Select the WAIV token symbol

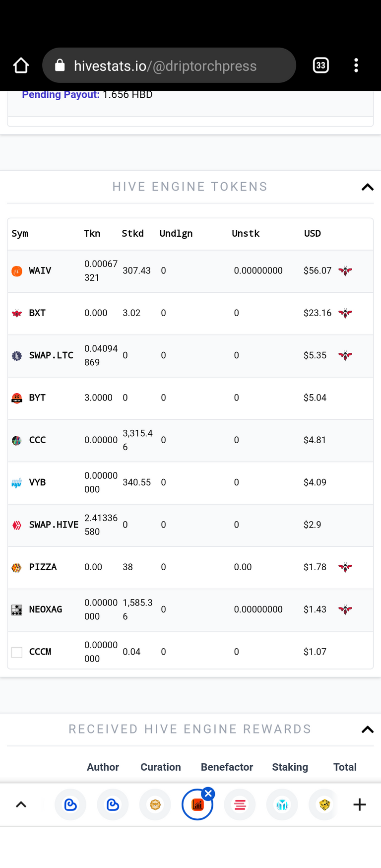click(40, 271)
